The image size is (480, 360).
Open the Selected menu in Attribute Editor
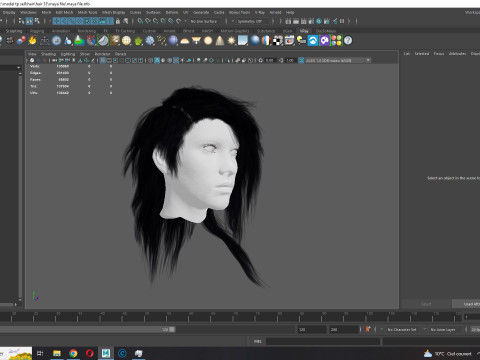pos(422,54)
